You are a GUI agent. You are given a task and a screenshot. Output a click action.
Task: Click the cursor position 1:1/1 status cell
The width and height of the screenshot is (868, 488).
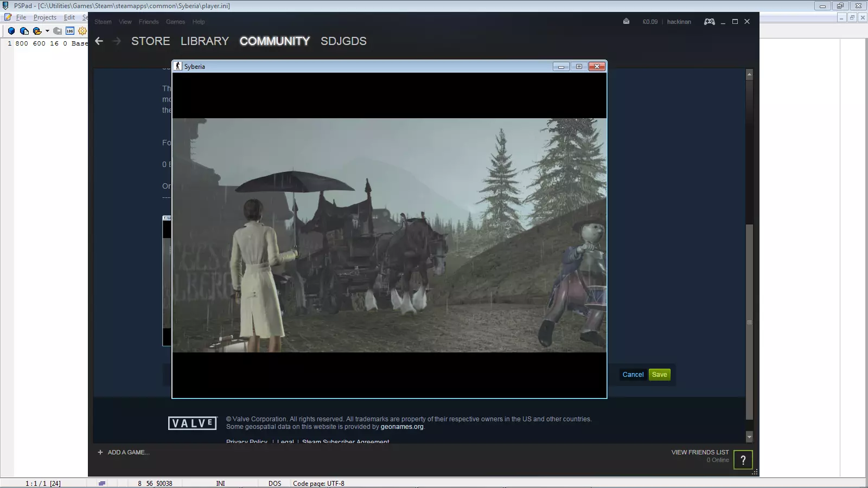pyautogui.click(x=43, y=483)
